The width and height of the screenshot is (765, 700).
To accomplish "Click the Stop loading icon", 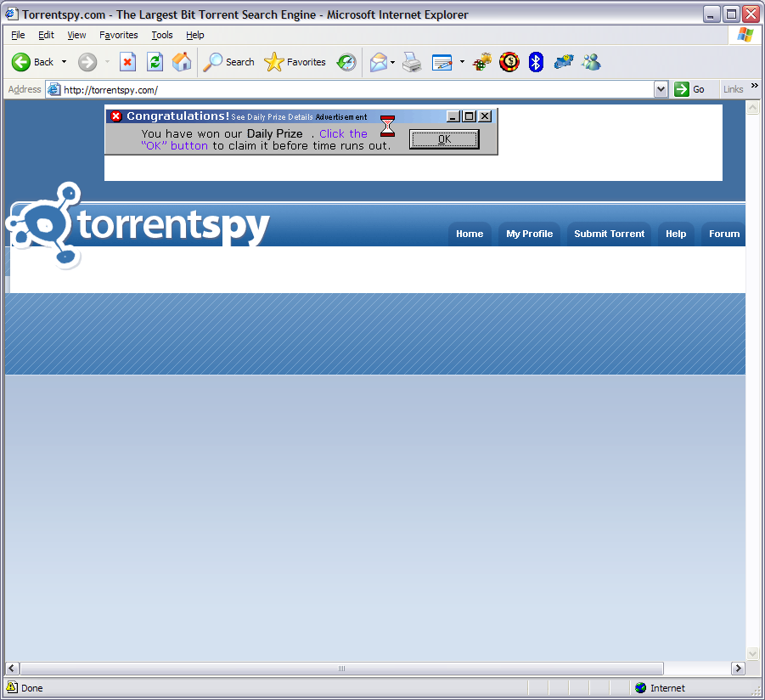I will 127,62.
